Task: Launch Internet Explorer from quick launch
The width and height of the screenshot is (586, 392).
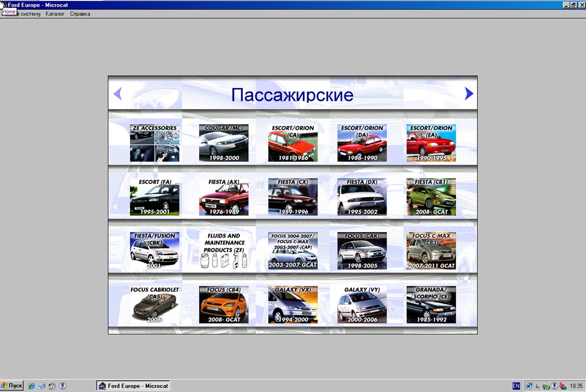Action: click(31, 386)
